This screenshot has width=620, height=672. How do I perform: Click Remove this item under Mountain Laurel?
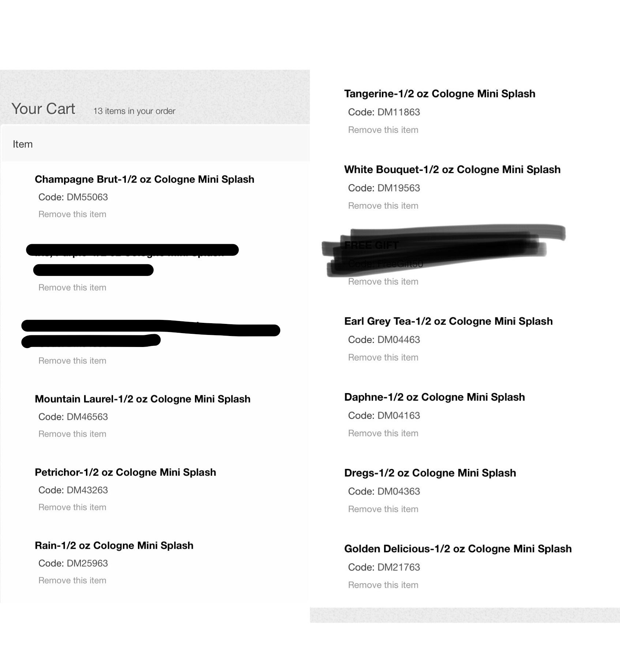(x=72, y=434)
